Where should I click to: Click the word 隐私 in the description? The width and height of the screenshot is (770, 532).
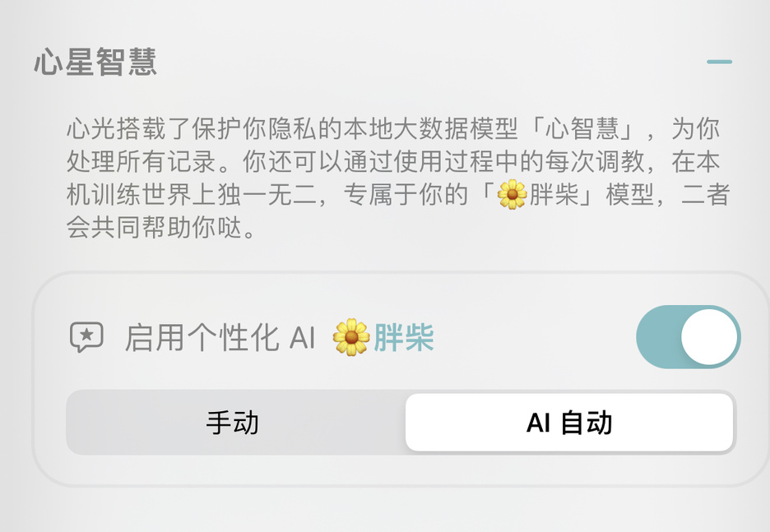click(312, 129)
